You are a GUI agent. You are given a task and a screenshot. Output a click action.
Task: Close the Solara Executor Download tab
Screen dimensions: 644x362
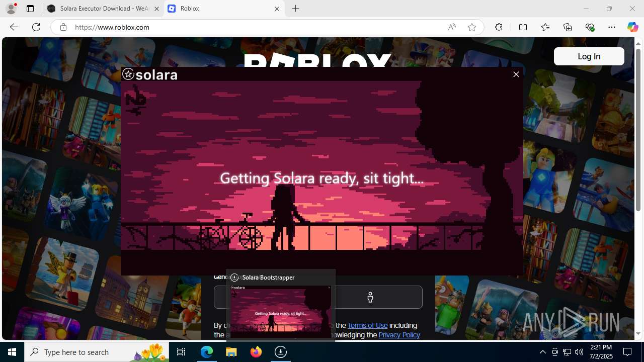click(x=156, y=9)
